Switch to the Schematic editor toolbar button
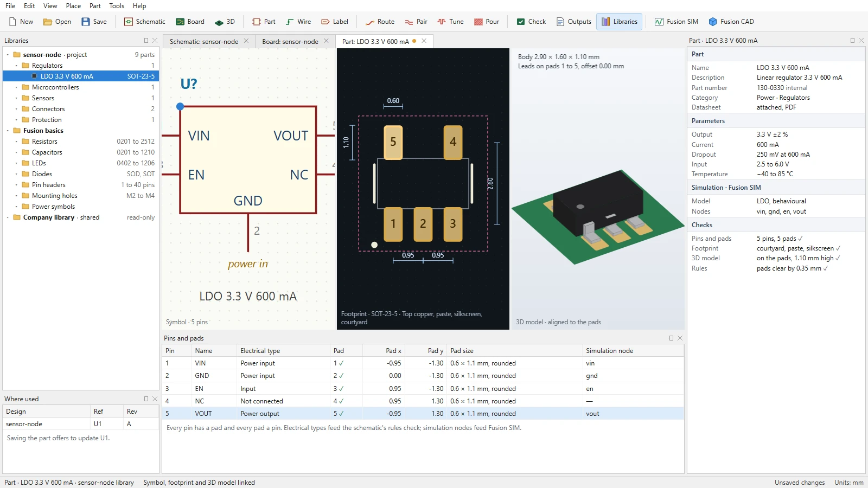Viewport: 868px width, 488px height. point(144,22)
